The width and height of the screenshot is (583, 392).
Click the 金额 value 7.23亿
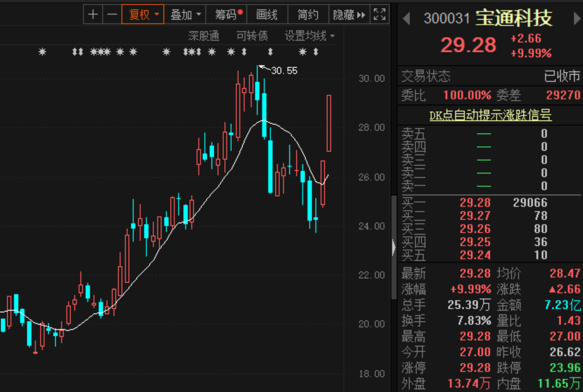pos(563,305)
